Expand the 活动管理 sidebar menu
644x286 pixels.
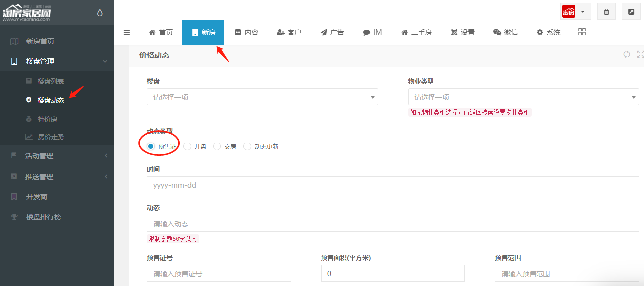coord(57,156)
